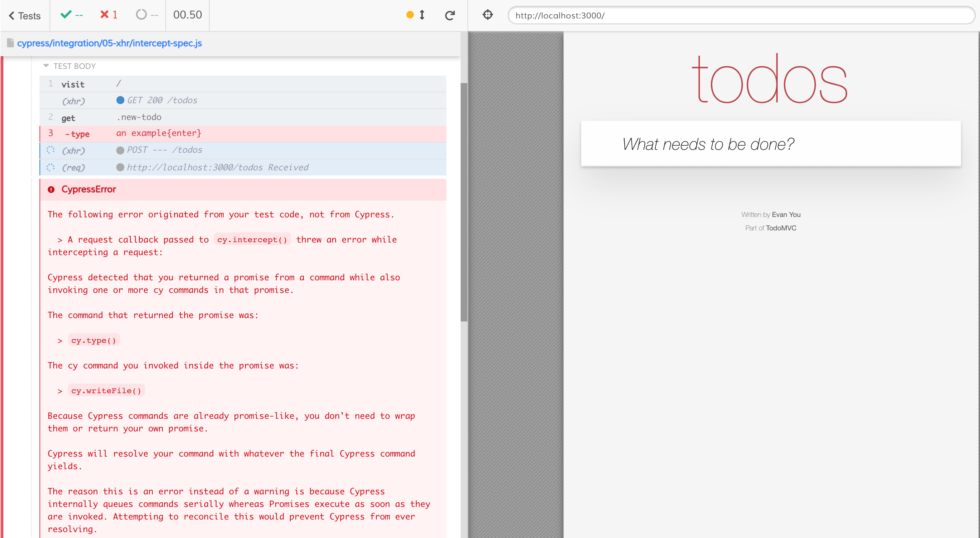Click the failed tests red X count
Viewport: 980px width, 538px height.
[x=109, y=15]
